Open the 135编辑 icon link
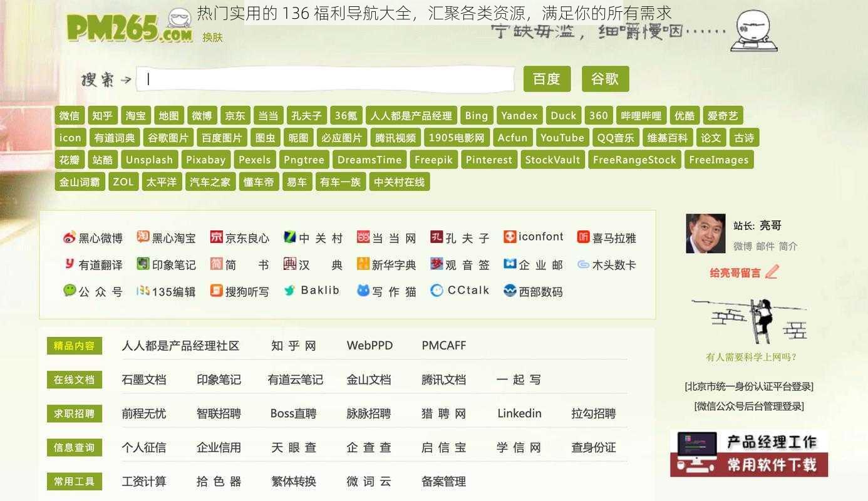This screenshot has height=501, width=868. (x=166, y=291)
